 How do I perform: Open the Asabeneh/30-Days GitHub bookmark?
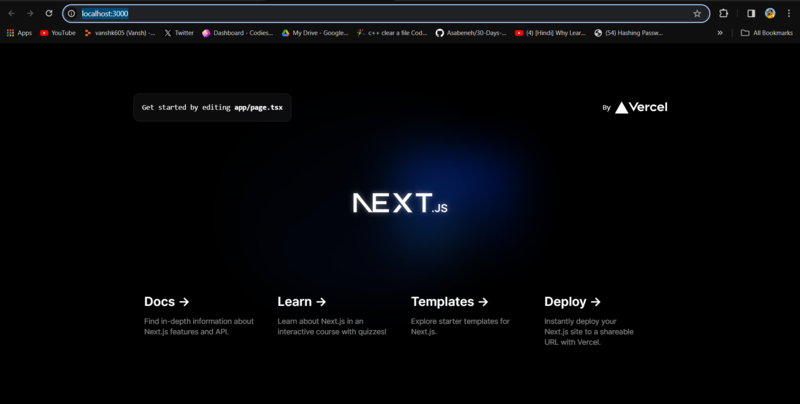[471, 33]
